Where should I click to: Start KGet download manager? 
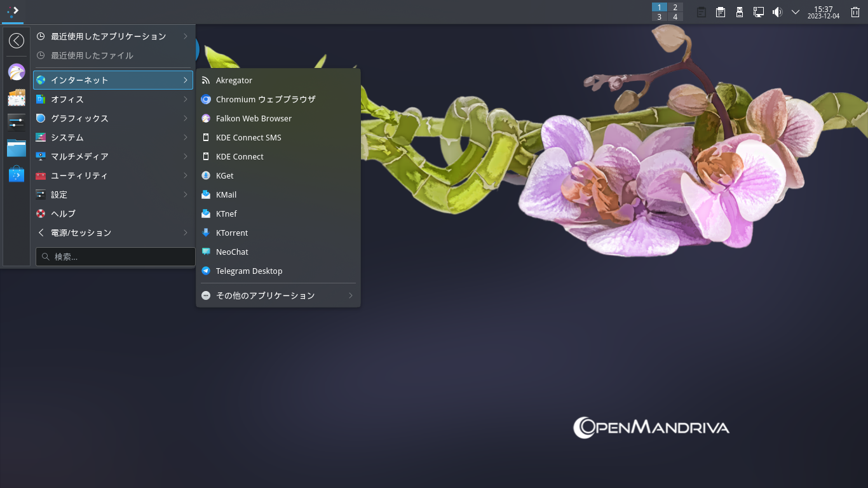point(278,175)
